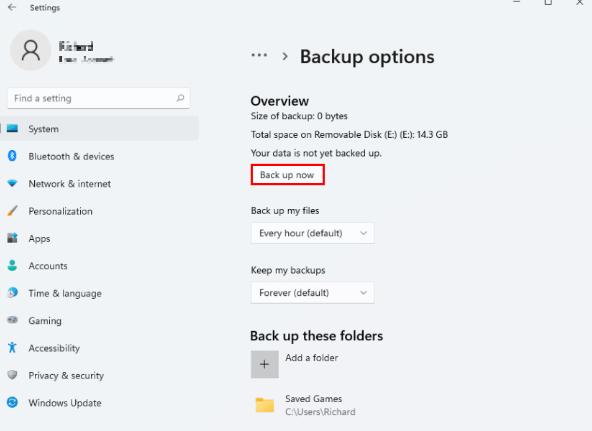The image size is (592, 431).
Task: Click the Backup options page title
Action: click(367, 57)
